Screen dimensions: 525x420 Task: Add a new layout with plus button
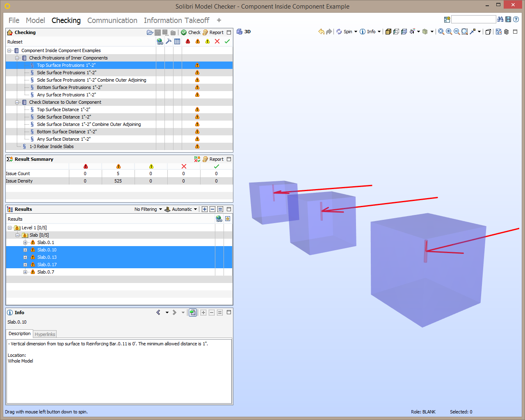pos(219,20)
